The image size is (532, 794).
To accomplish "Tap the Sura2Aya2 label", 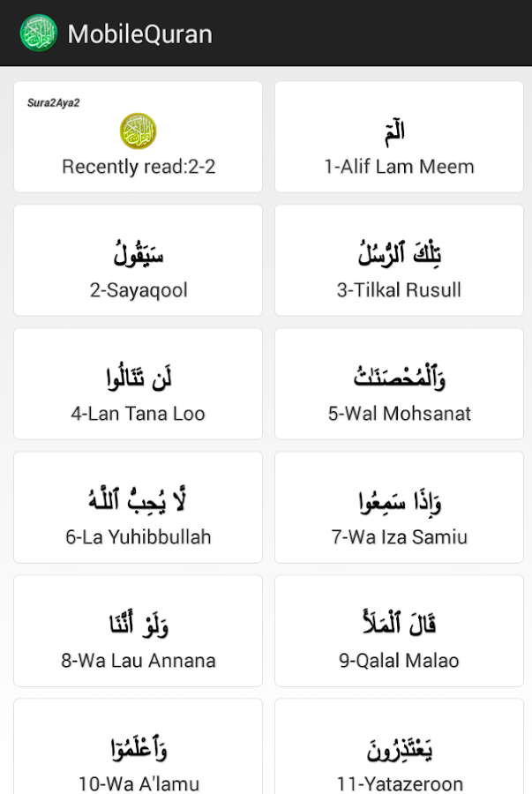I will coord(54,103).
